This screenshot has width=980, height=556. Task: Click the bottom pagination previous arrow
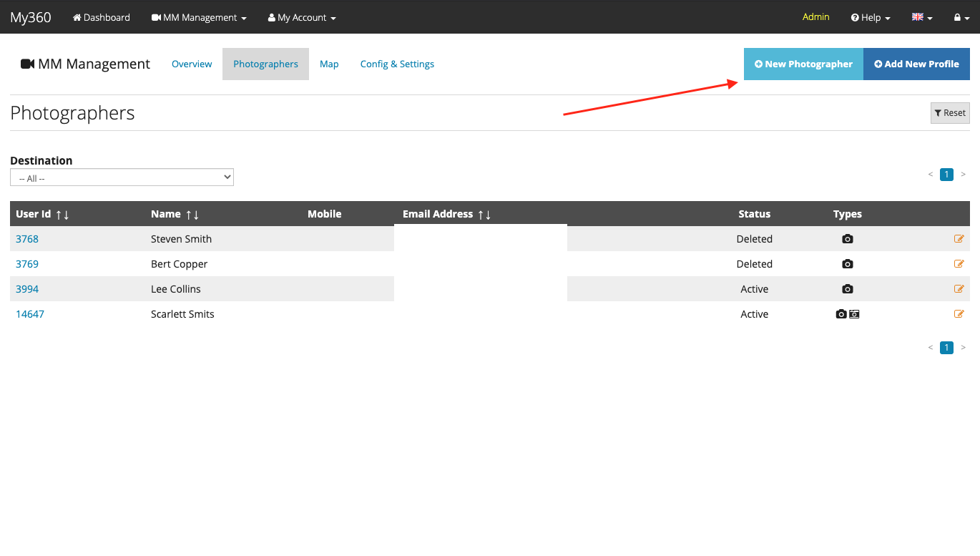pyautogui.click(x=931, y=348)
